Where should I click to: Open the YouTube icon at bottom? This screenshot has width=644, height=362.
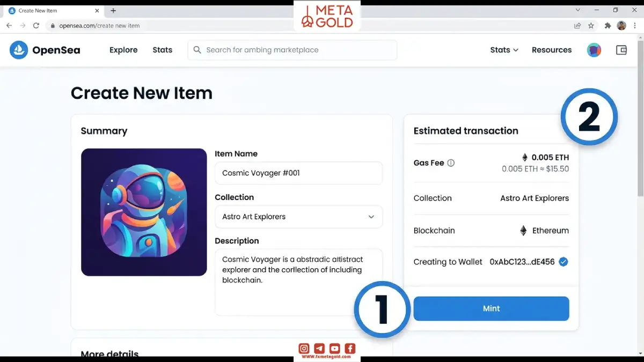click(x=334, y=348)
